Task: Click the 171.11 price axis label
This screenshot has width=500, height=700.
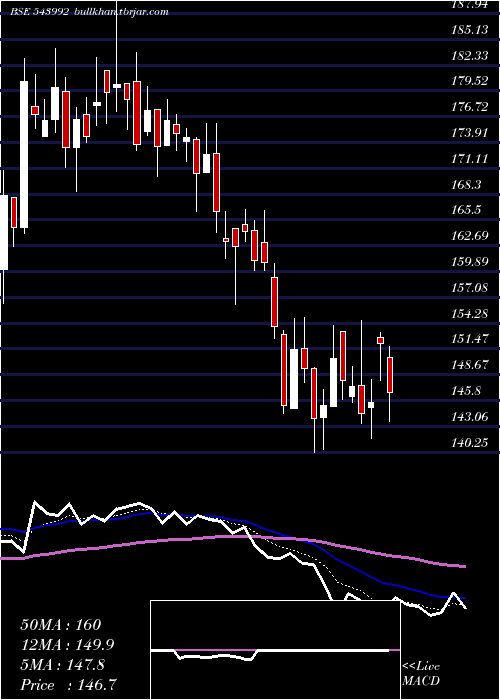Action: point(469,159)
